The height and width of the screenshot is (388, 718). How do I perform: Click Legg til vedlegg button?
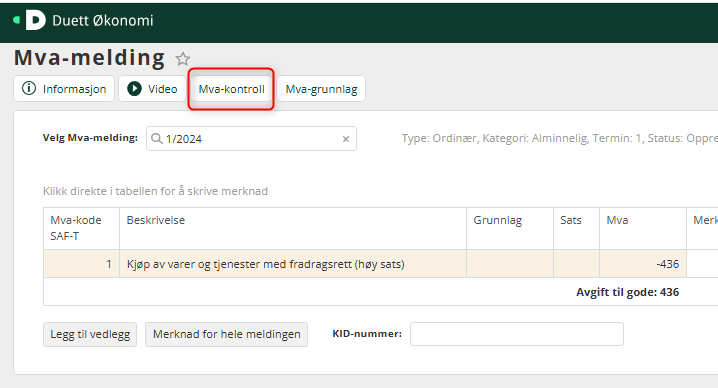click(90, 334)
